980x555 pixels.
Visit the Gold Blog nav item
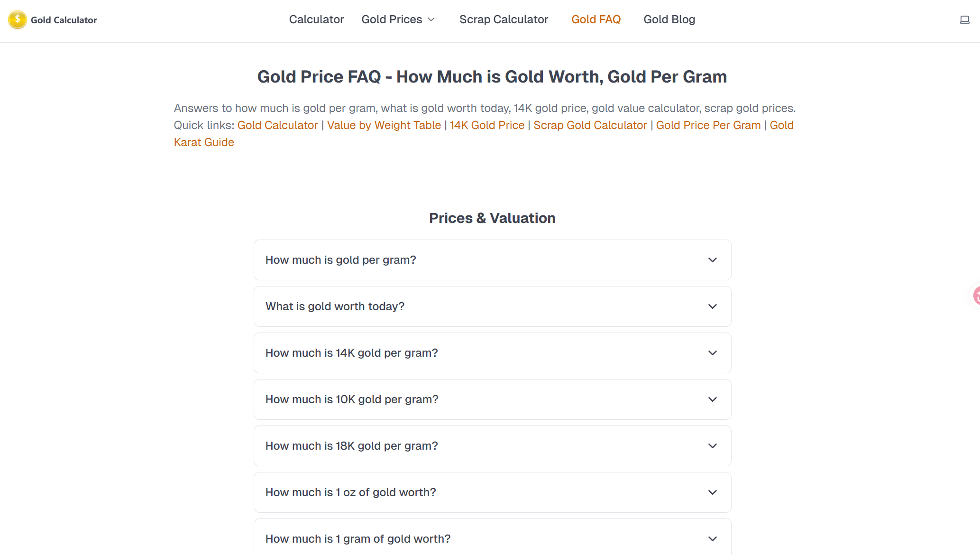coord(669,19)
